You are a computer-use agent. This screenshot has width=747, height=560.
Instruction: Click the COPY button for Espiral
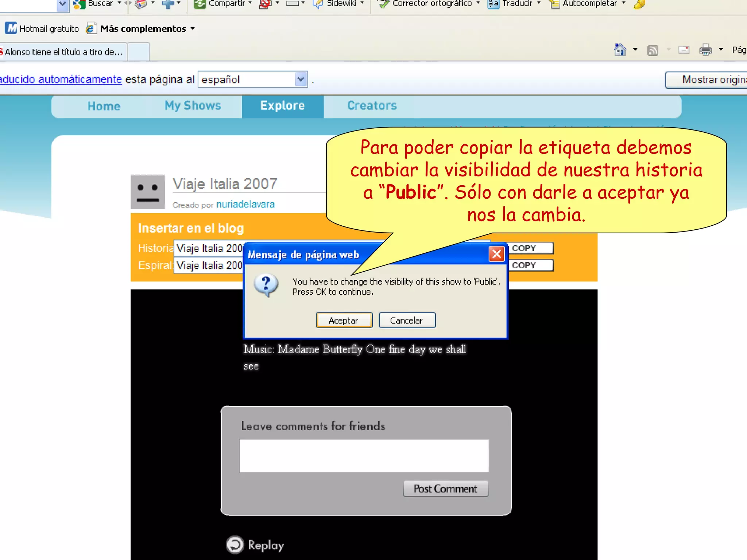(531, 265)
